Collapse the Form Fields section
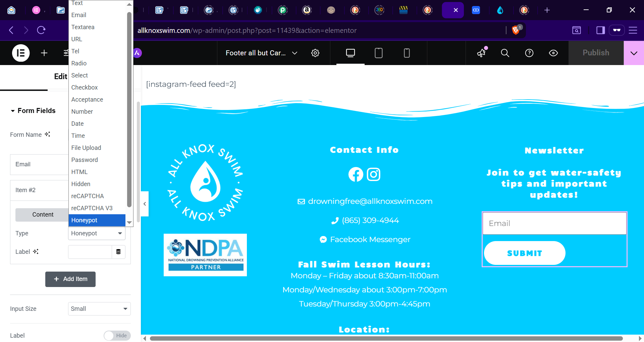Screen dimensions: 644x342 pyautogui.click(x=33, y=111)
